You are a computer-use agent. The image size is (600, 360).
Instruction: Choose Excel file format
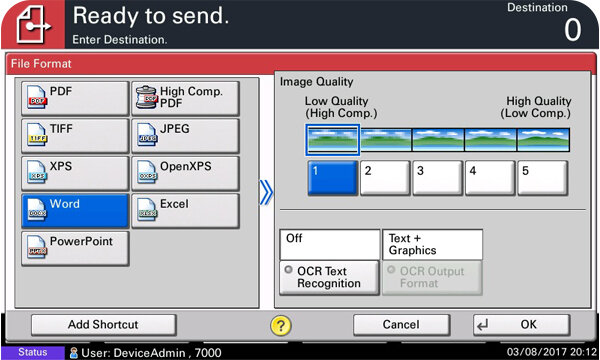tap(186, 211)
